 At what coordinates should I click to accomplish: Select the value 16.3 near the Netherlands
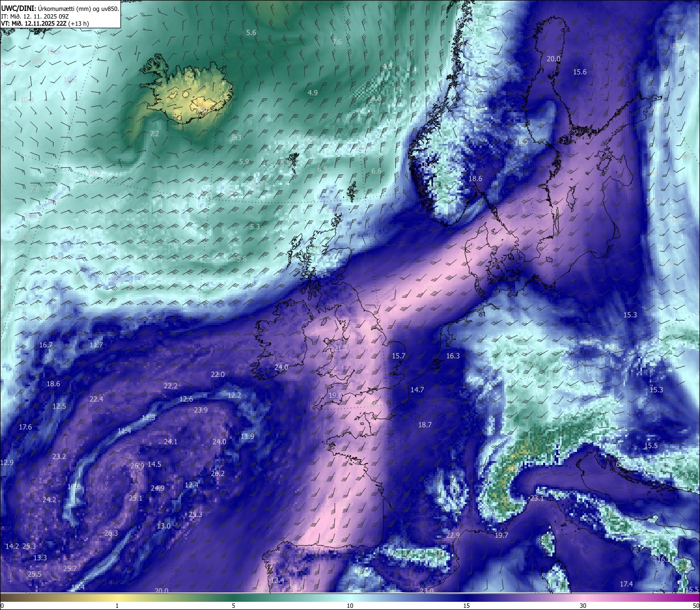(x=453, y=356)
